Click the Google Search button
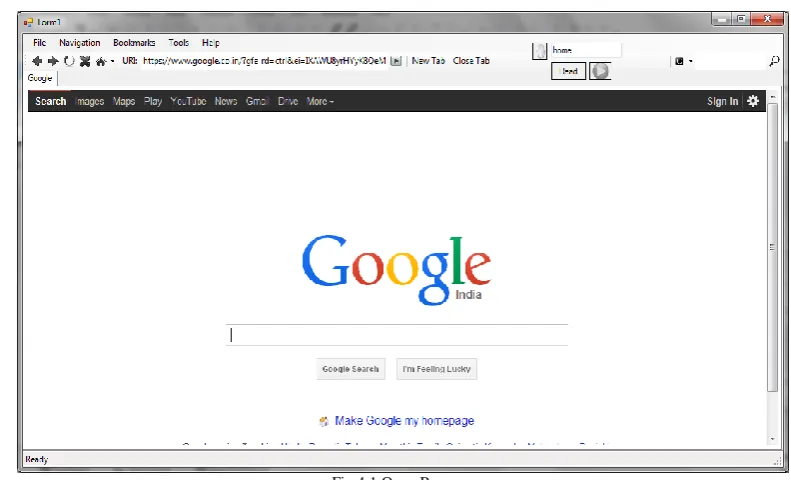791x480 pixels. coord(351,369)
